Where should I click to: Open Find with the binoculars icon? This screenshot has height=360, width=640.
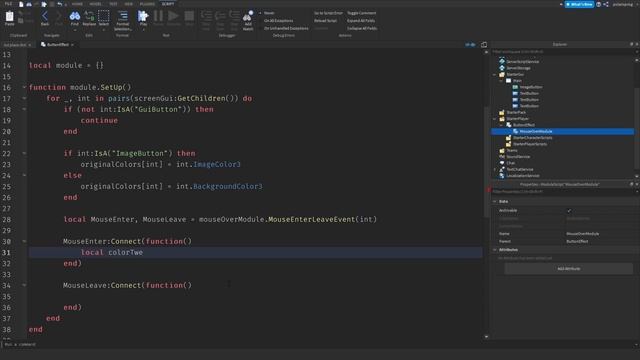[x=75, y=16]
